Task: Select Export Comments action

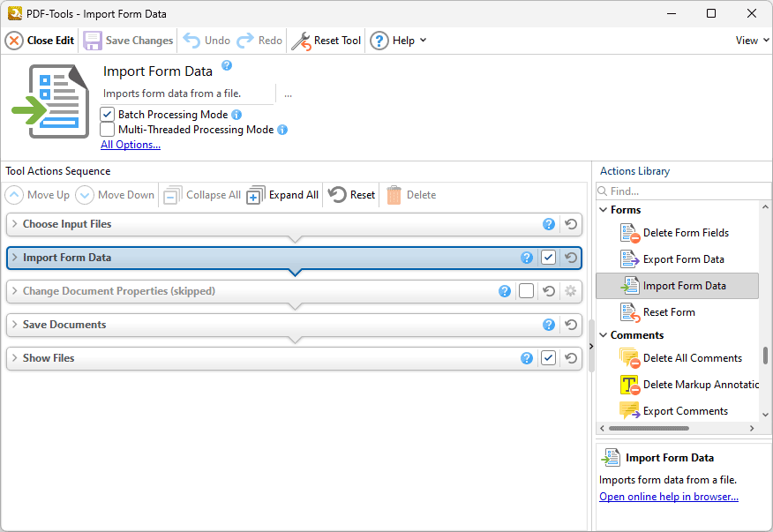Action: click(x=678, y=411)
